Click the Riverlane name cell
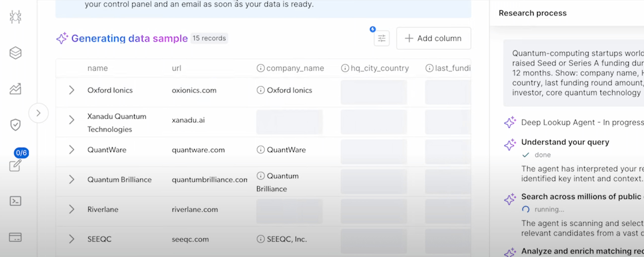 pos(103,210)
